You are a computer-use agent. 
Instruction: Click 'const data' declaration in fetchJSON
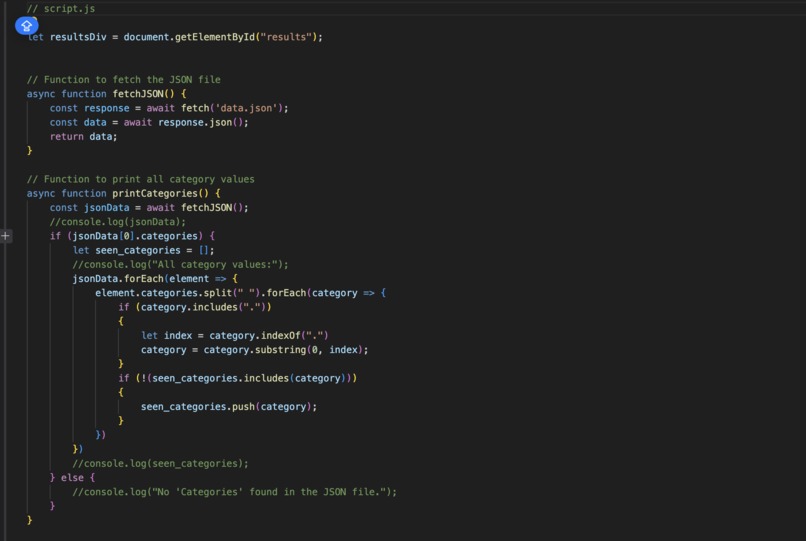78,122
